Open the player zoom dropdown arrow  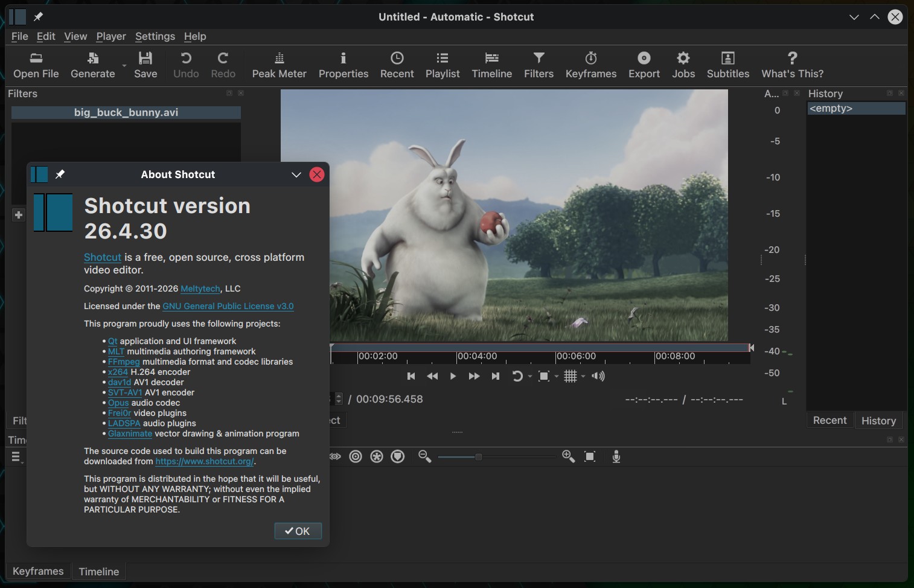(x=557, y=377)
